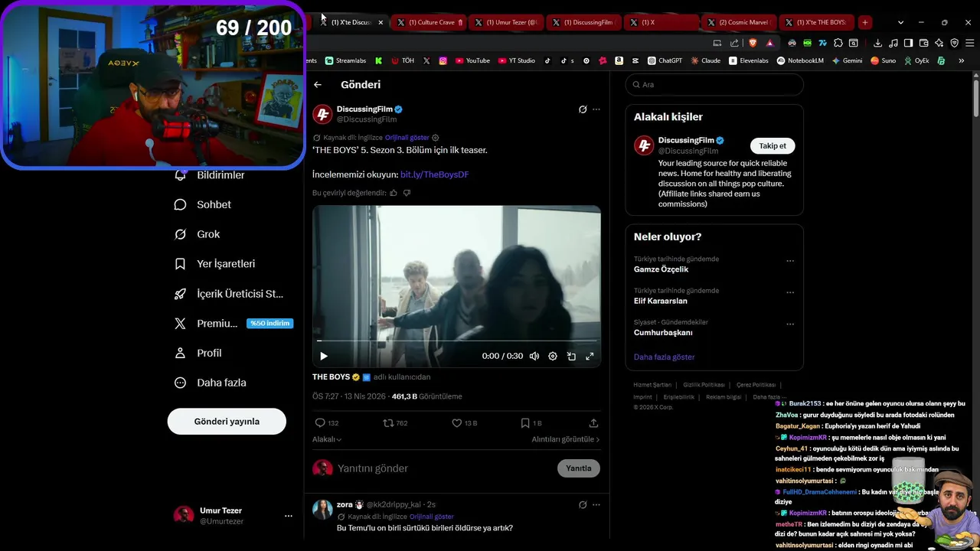
Task: Open the YT Studio bookmark
Action: [517, 60]
